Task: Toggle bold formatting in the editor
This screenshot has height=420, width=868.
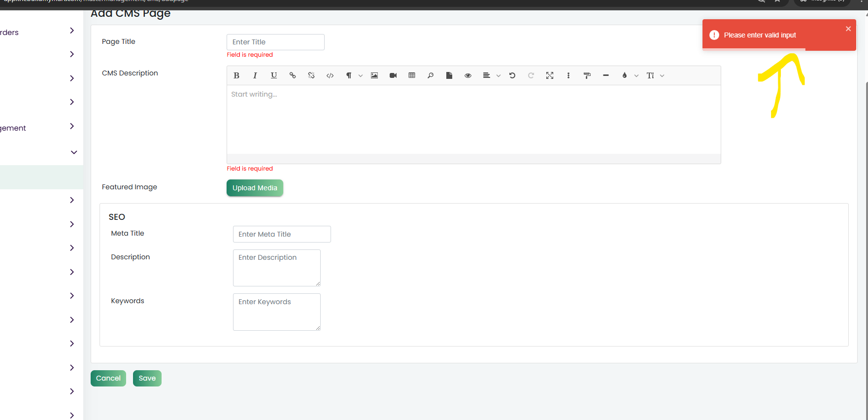Action: 236,75
